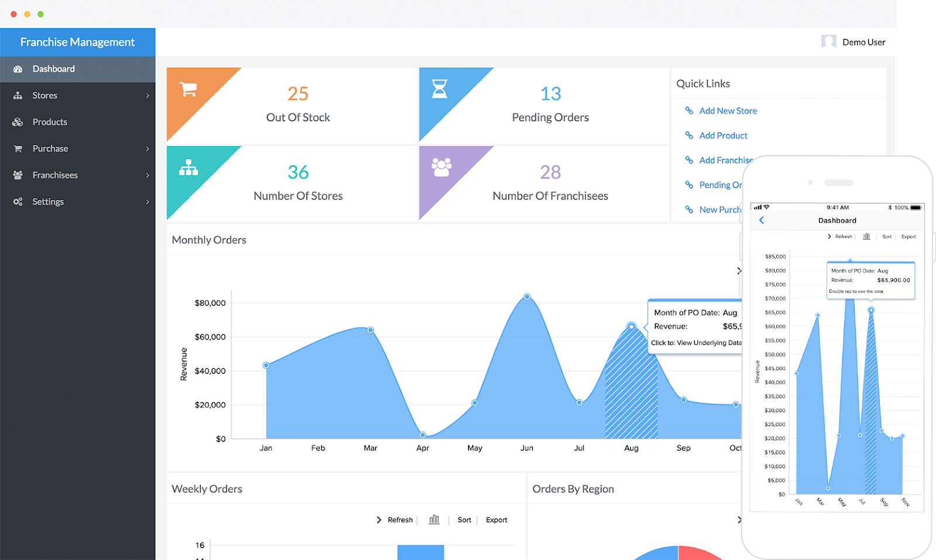Click the hourglass icon on Pending Orders card
The image size is (936, 560).
(x=439, y=89)
